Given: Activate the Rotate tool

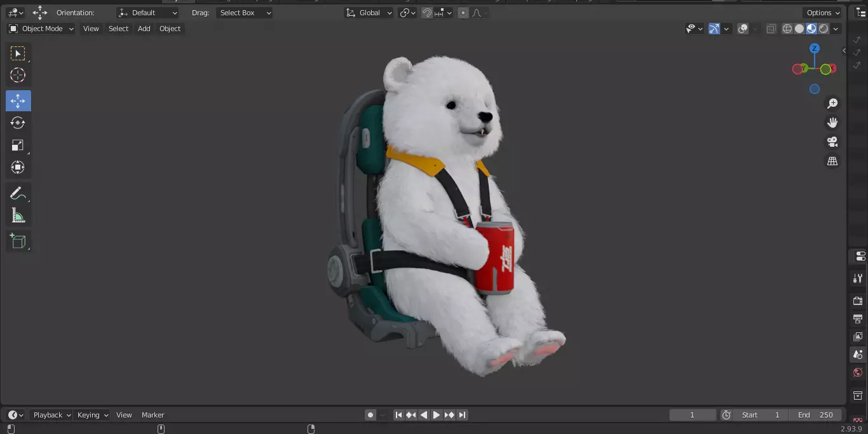Looking at the screenshot, I should click(x=18, y=123).
